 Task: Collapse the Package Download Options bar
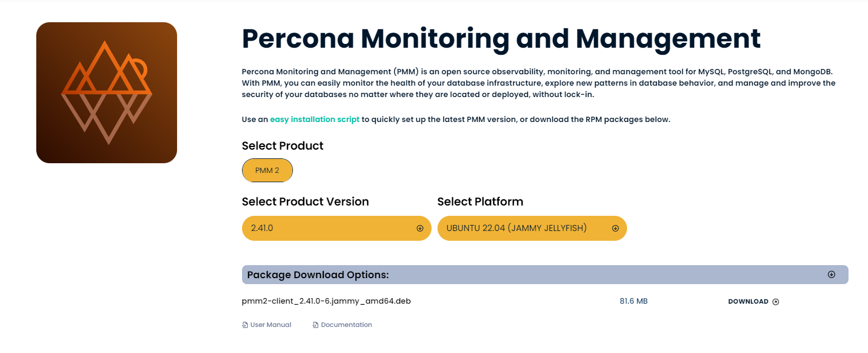click(x=545, y=274)
